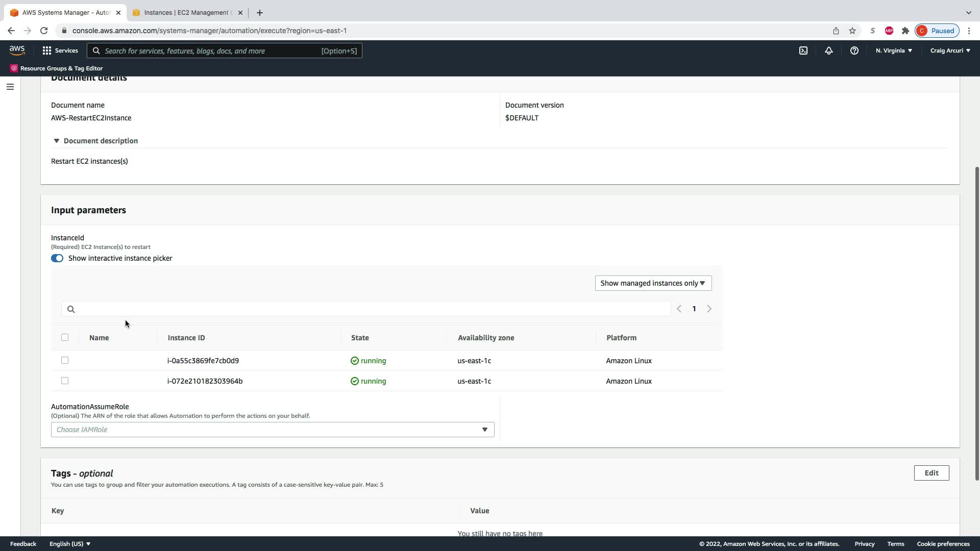This screenshot has width=980, height=551.
Task: Open Show managed instances only dropdown
Action: coord(653,283)
